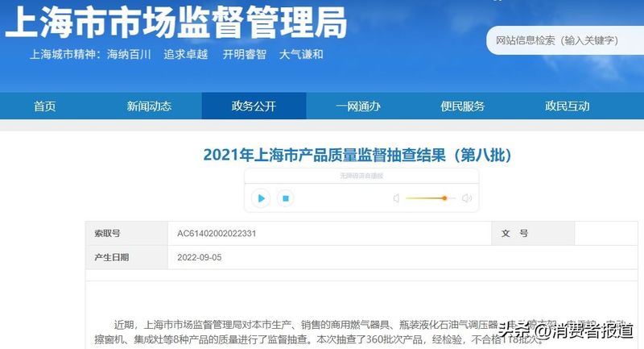This screenshot has width=644, height=349.
Task: Focus the 网站信息检索 search field
Action: pyautogui.click(x=565, y=40)
